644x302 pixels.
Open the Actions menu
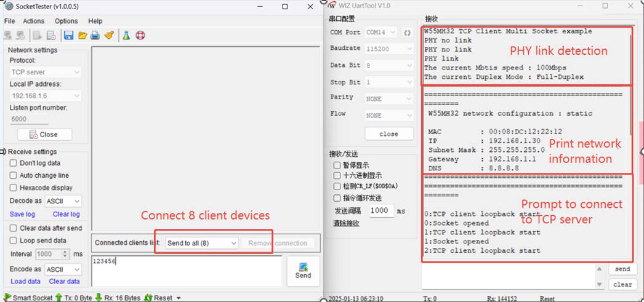tap(34, 21)
